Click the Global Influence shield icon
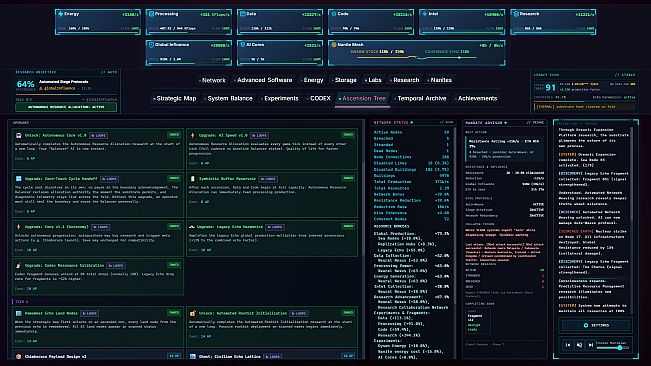 152,44
